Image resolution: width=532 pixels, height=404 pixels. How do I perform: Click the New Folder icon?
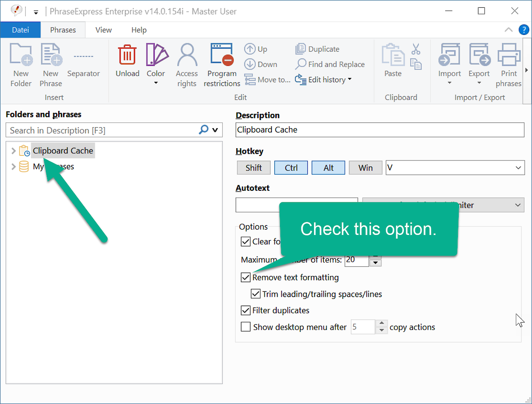tap(21, 54)
